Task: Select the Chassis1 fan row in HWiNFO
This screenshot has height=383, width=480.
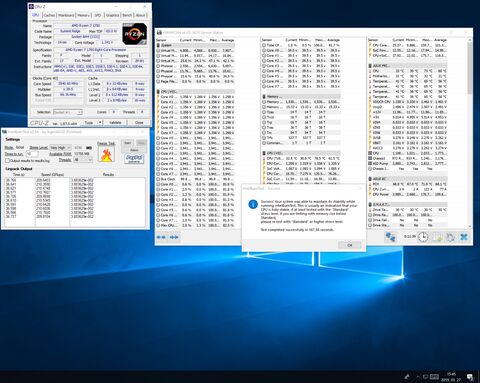Action: click(x=408, y=158)
